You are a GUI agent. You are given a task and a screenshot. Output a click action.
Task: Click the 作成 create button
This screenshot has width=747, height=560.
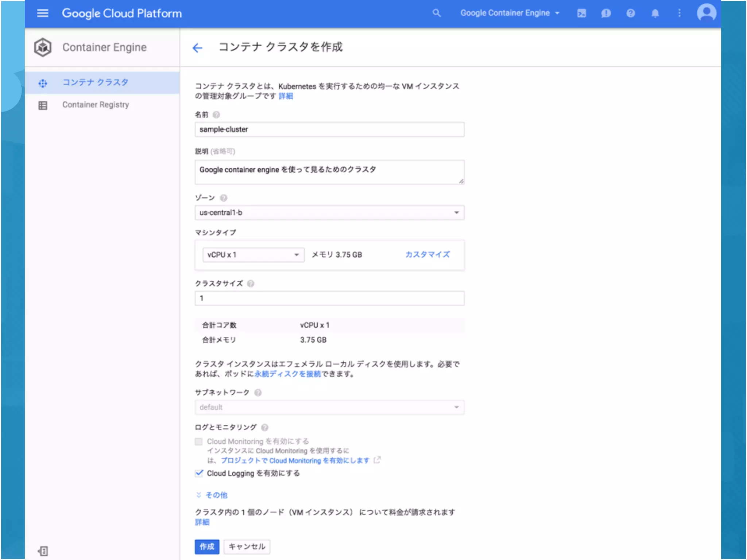point(207,547)
